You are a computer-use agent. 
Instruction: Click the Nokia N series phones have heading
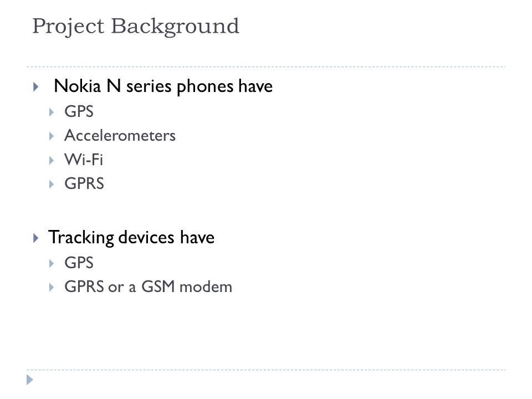tap(163, 86)
